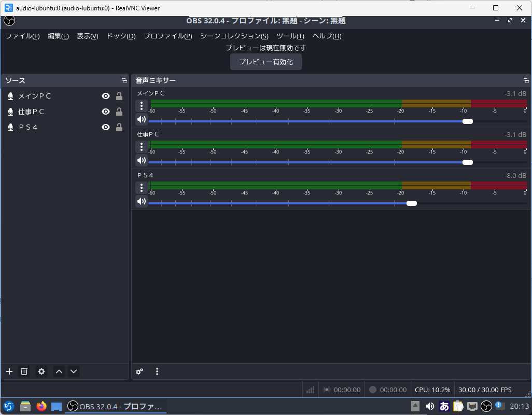The image size is (532, 415).
Task: Open プロファイル(P) menu
Action: coord(168,36)
